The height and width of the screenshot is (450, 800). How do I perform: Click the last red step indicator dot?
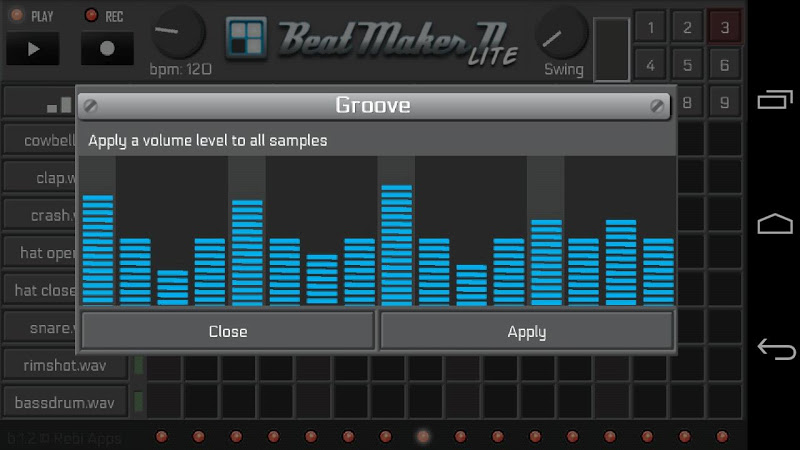point(722,436)
